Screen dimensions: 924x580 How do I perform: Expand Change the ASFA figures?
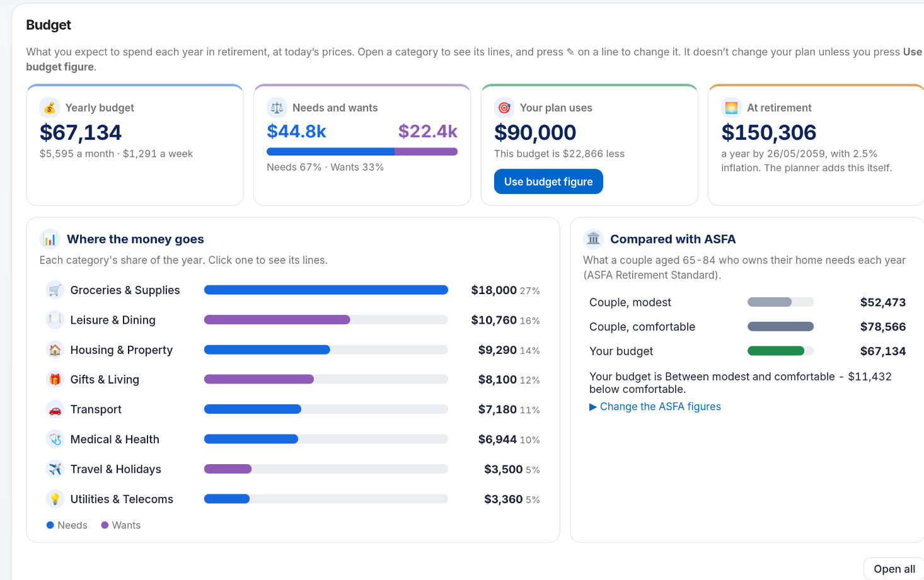pyautogui.click(x=655, y=407)
